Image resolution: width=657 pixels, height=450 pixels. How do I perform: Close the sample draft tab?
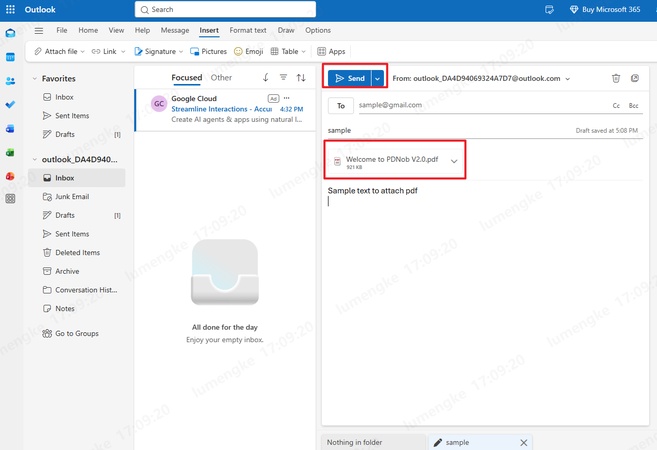[524, 442]
